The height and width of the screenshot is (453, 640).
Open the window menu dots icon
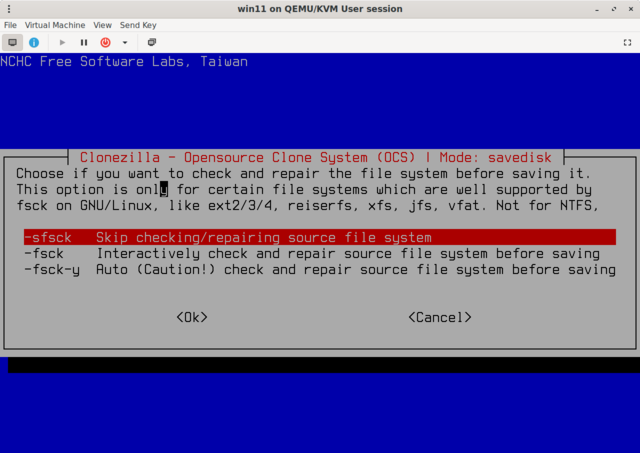click(x=12, y=9)
